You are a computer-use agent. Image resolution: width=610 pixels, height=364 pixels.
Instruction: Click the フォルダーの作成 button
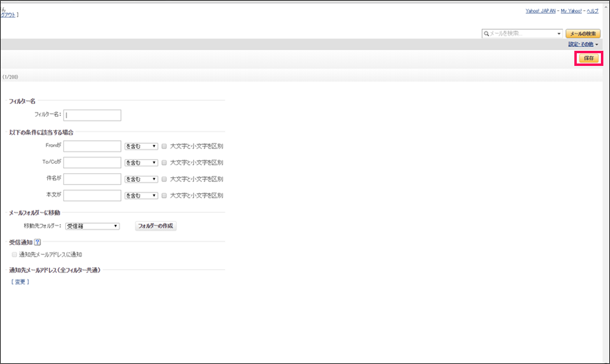[x=155, y=226]
